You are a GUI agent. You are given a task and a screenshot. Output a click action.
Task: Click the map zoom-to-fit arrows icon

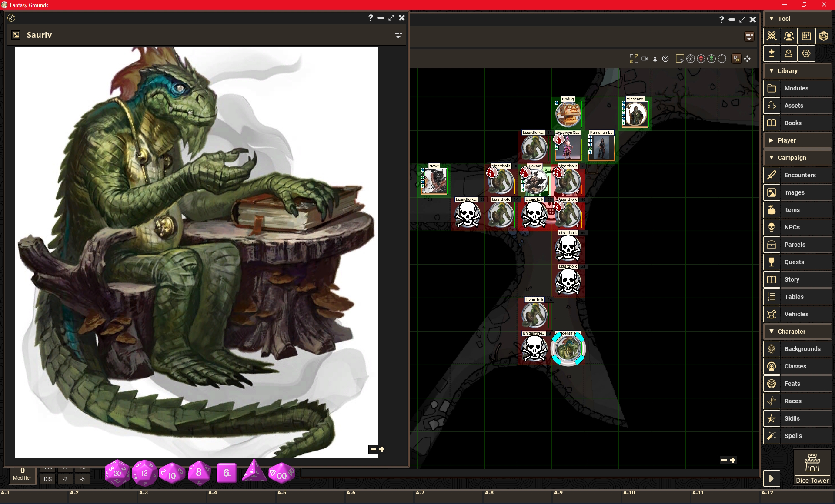pos(634,59)
